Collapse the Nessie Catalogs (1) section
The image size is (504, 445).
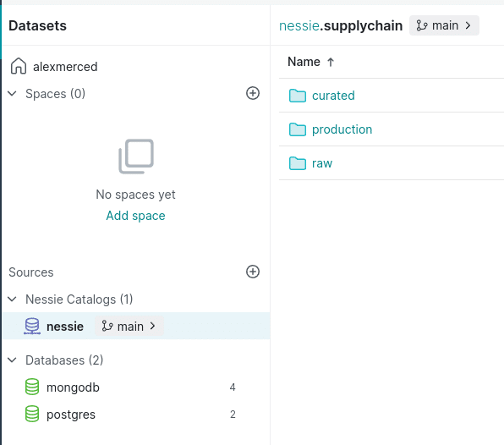(12, 299)
